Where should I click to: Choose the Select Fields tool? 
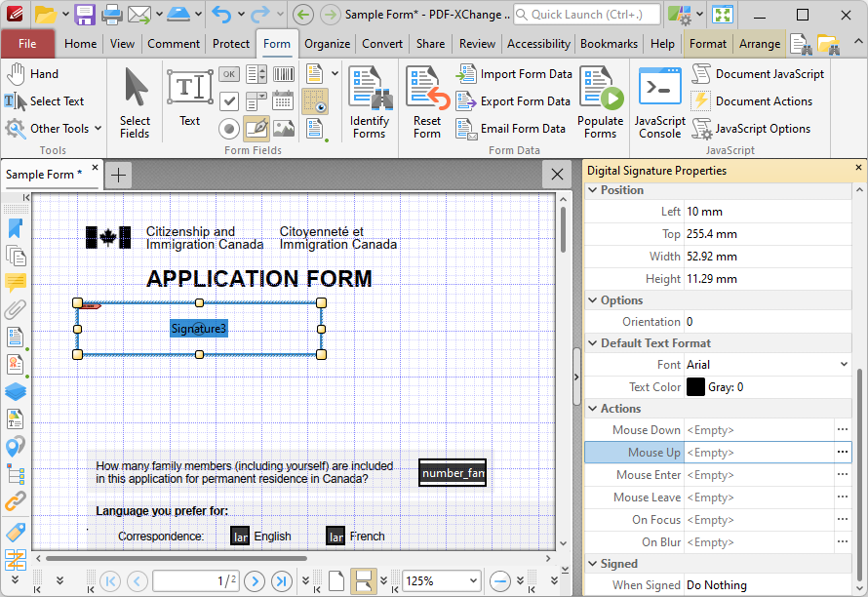click(135, 102)
